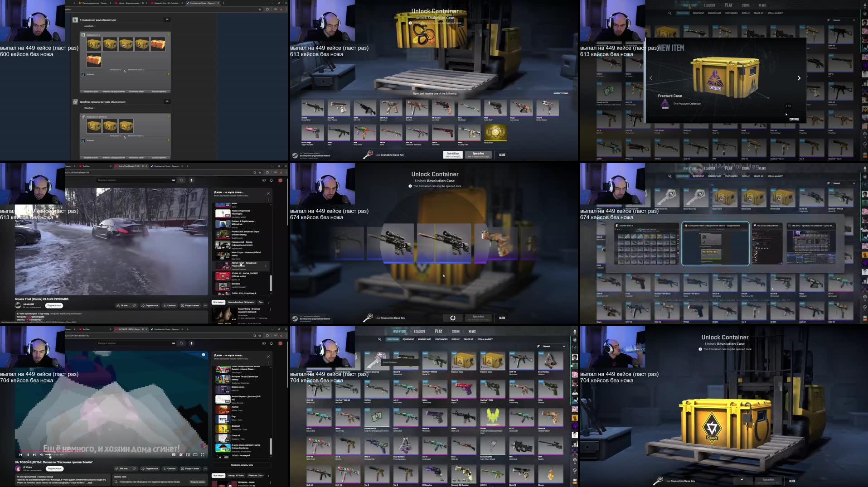Screen dimensions: 868x487
Task: Dislike the ЗА ТОБОЙ ЦВЕТЫ video
Action: point(134,468)
